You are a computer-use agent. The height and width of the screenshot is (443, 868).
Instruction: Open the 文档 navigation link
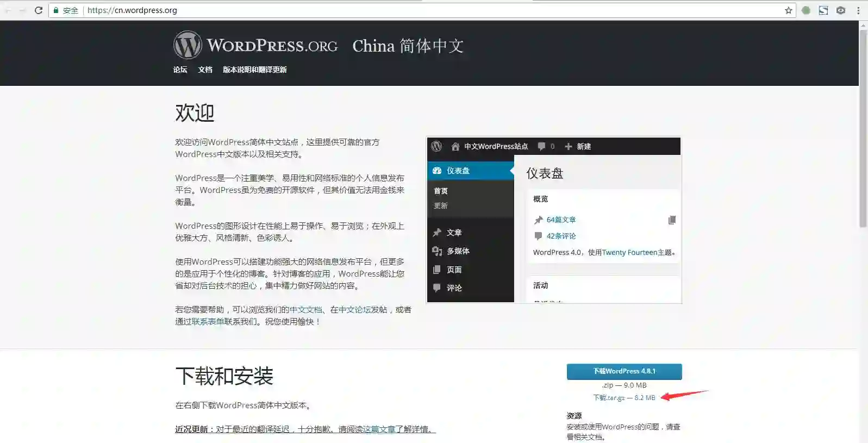[205, 70]
